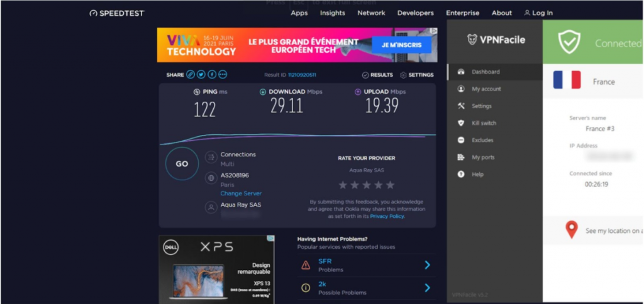The width and height of the screenshot is (644, 304).
Task: Share result via Twitter icon
Action: 201,75
